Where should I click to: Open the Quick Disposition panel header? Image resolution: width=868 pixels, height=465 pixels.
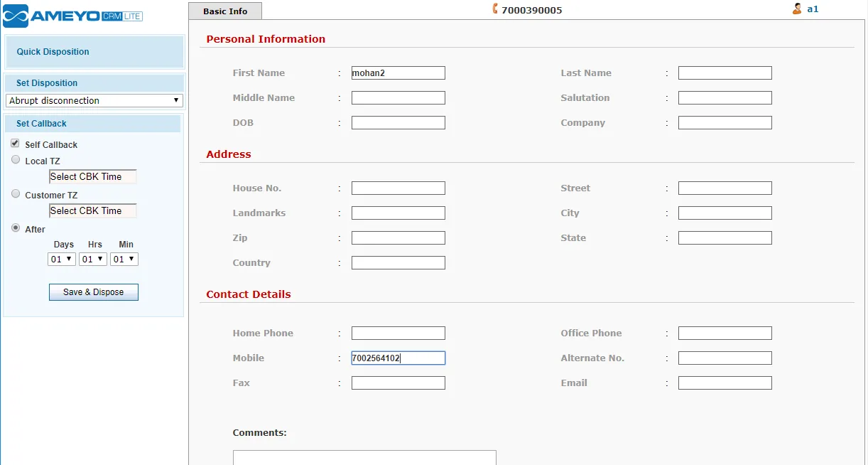click(x=94, y=52)
